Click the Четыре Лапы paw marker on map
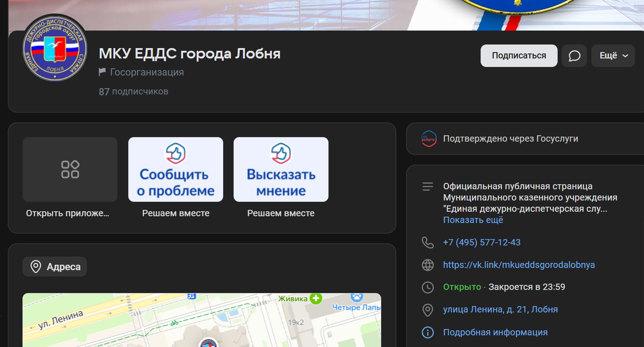Viewport: 644px width, 347px height. [x=357, y=297]
